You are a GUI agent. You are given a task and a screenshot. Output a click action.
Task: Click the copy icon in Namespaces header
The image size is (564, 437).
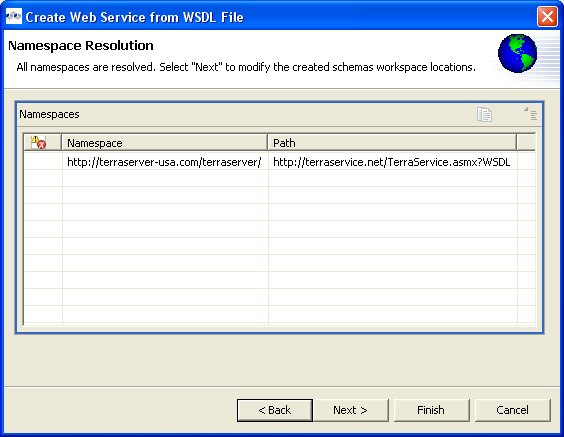click(484, 115)
